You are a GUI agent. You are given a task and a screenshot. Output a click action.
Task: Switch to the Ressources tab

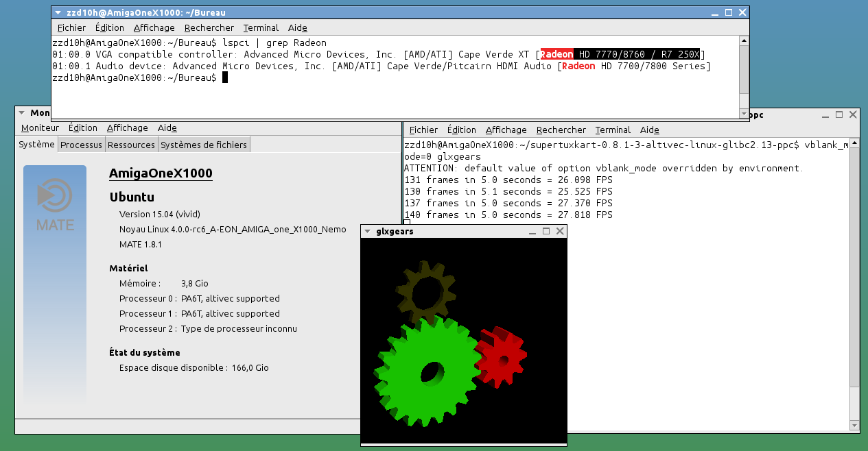[x=131, y=145]
